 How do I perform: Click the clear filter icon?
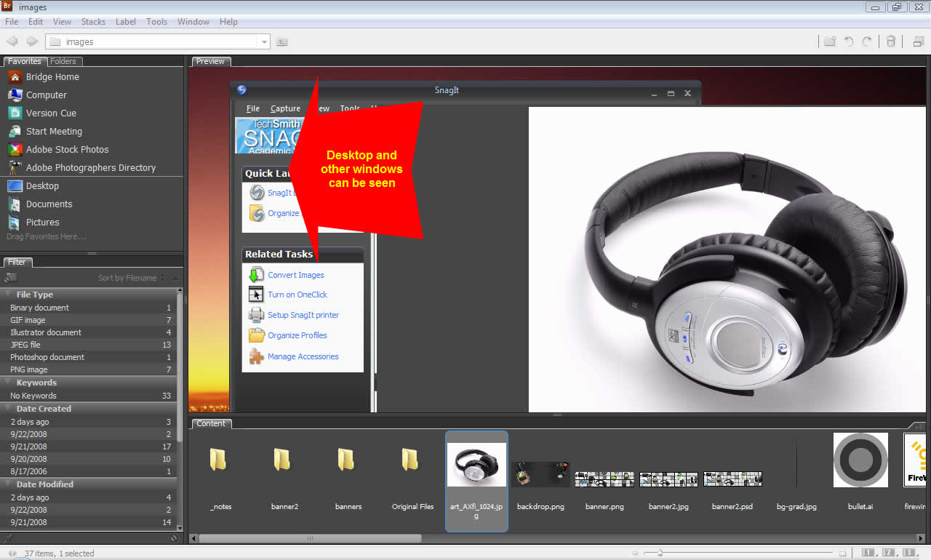pyautogui.click(x=174, y=538)
